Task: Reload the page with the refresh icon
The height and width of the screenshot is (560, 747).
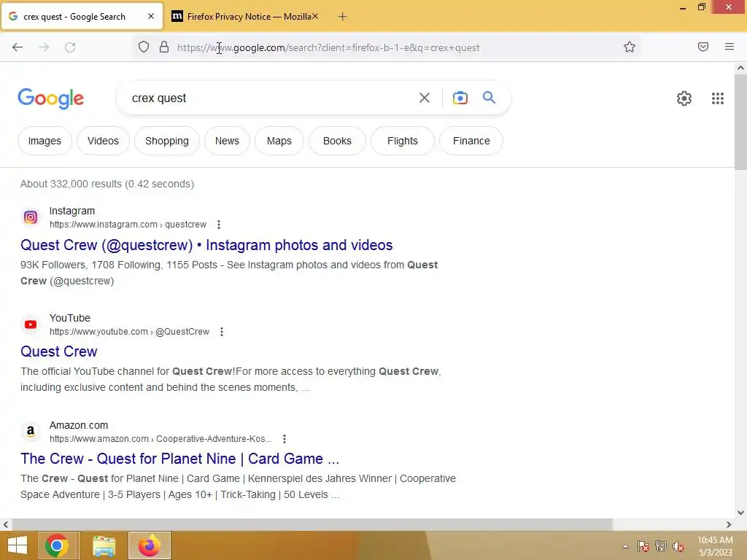Action: 70,47
